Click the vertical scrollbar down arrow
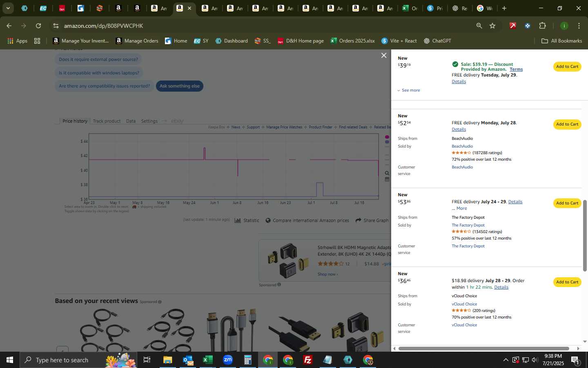 [x=585, y=341]
